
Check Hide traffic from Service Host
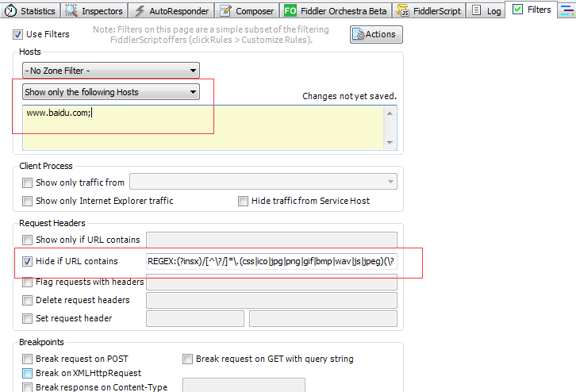tap(243, 201)
